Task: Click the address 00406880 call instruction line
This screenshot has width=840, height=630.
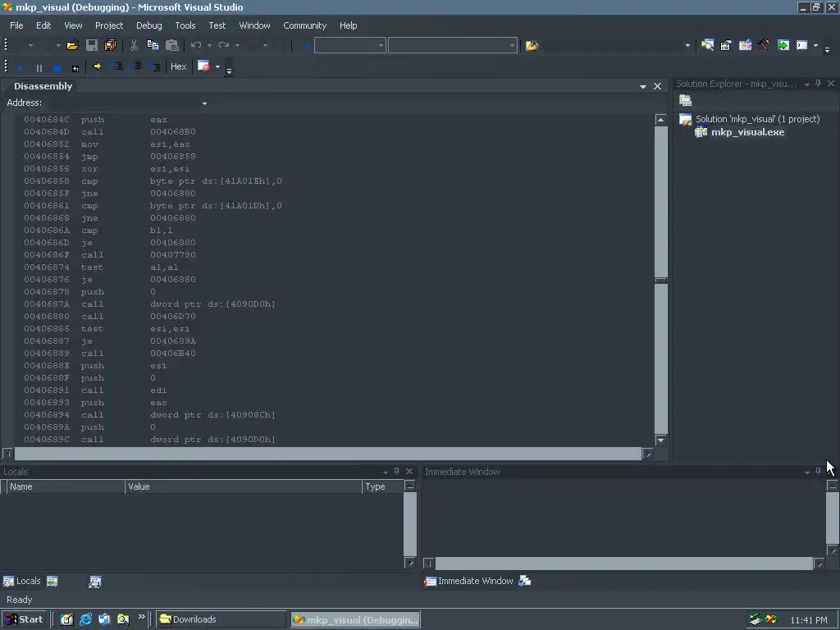Action: pyautogui.click(x=110, y=317)
